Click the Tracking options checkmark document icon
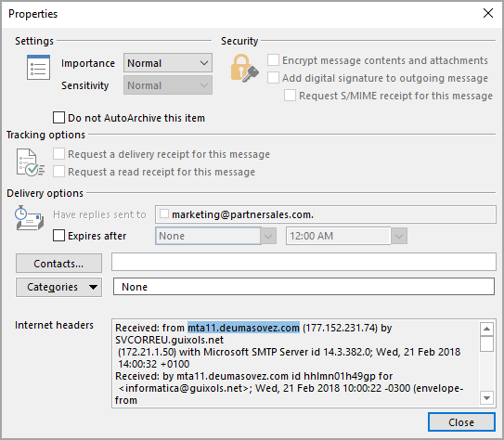This screenshot has width=504, height=440. [x=31, y=162]
